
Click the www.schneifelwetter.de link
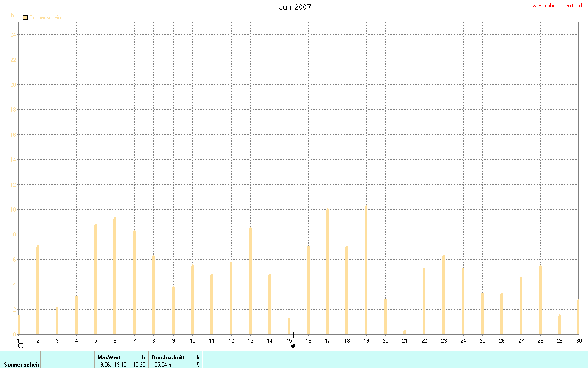coord(558,6)
